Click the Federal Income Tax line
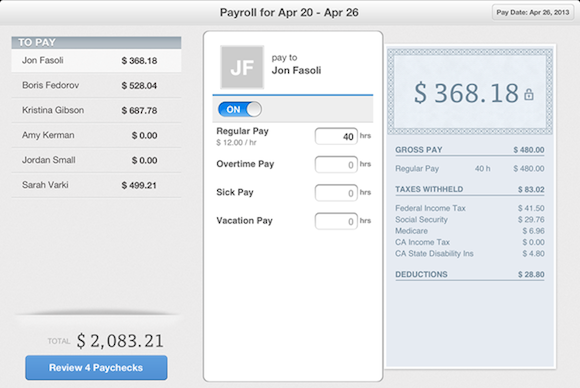Viewport: 580px width, 388px height. click(470, 208)
